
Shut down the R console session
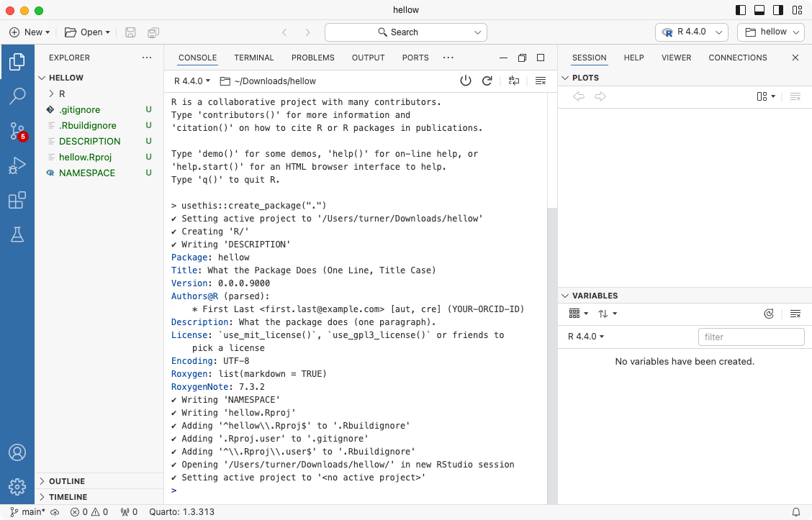(466, 81)
